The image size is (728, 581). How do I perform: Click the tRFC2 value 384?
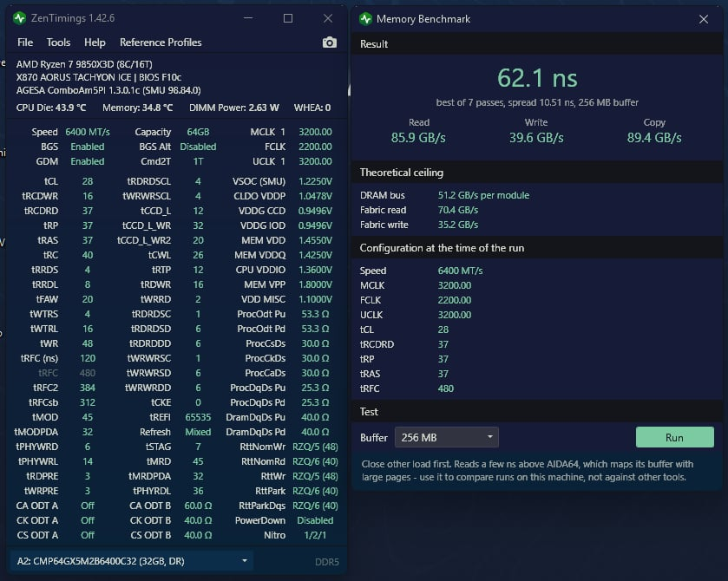88,388
